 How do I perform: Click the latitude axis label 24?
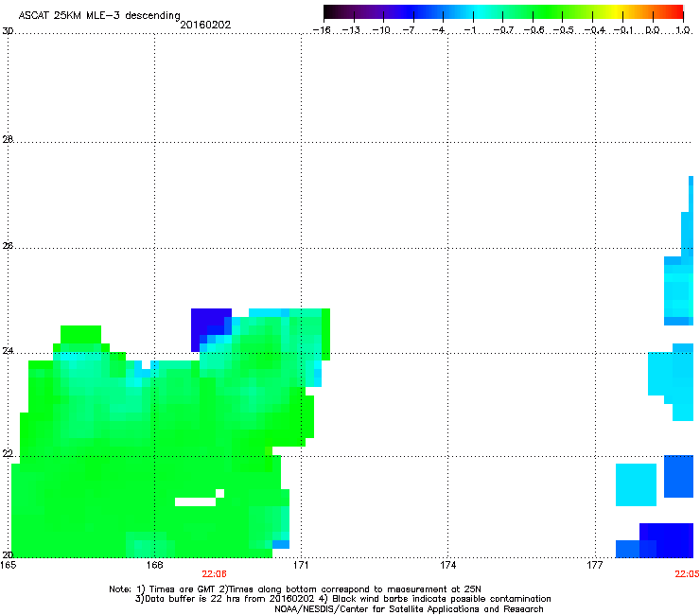[x=8, y=351]
